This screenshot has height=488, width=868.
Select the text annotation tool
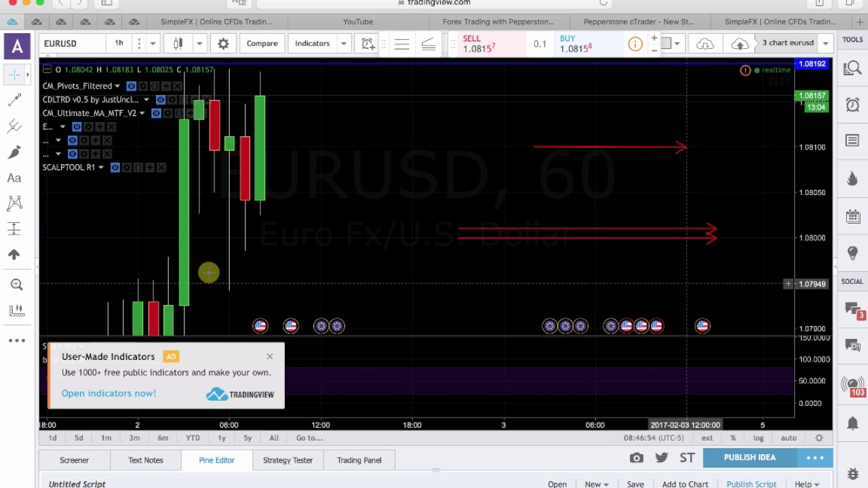coord(14,178)
